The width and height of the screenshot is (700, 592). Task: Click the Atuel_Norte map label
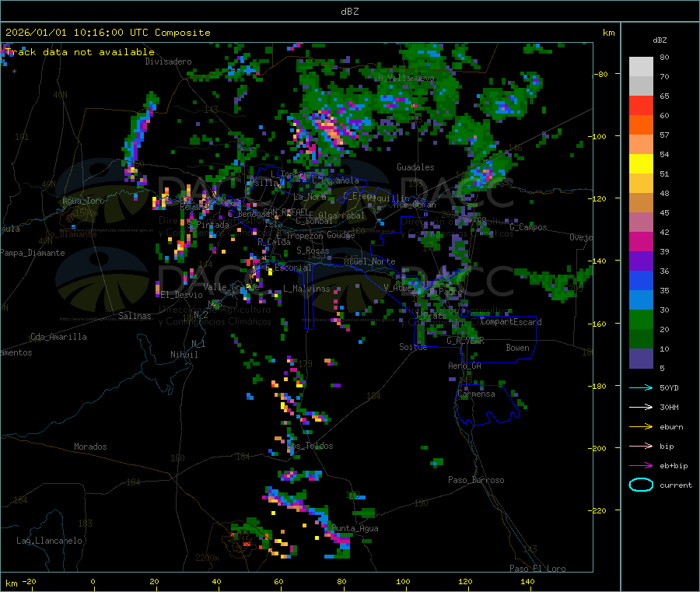[369, 261]
